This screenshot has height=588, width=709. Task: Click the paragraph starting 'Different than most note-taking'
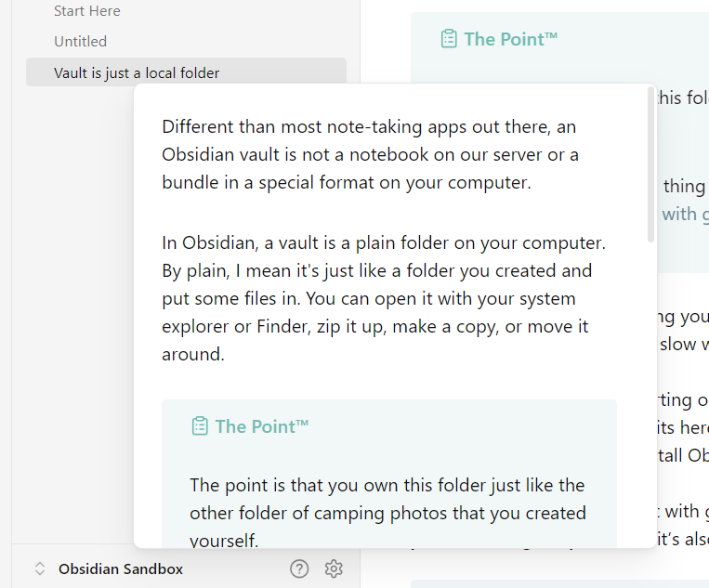(x=371, y=154)
